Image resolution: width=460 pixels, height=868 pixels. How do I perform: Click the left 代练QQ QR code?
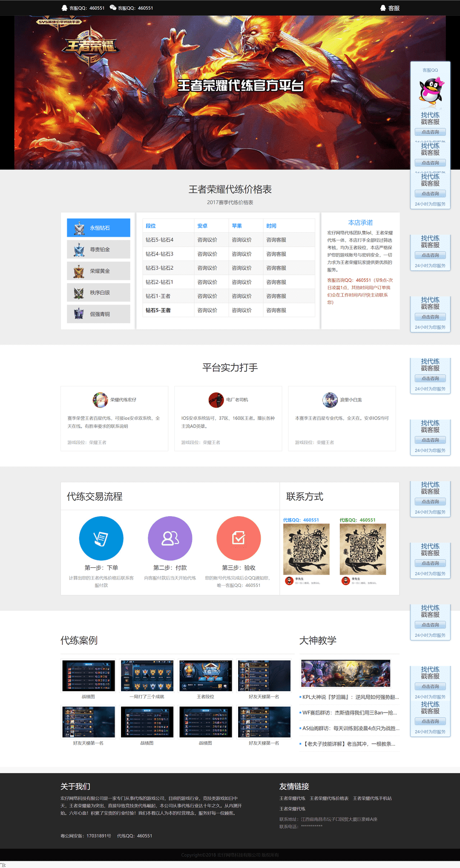click(306, 549)
